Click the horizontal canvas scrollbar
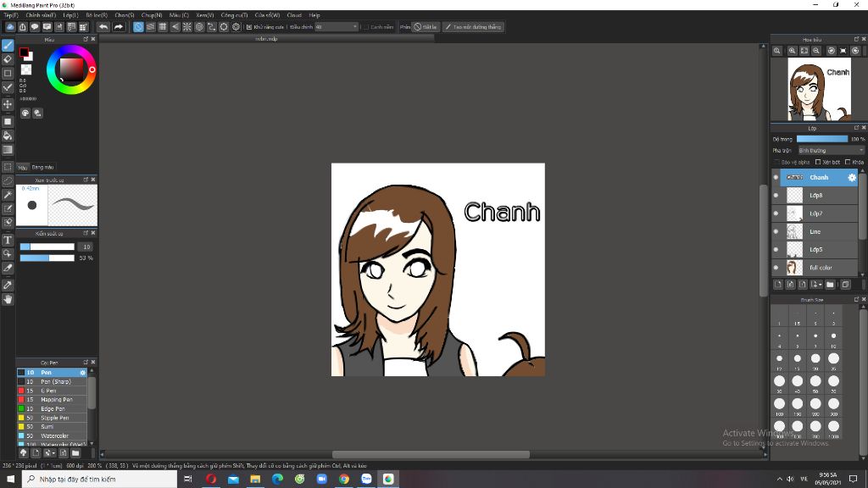 (431, 454)
